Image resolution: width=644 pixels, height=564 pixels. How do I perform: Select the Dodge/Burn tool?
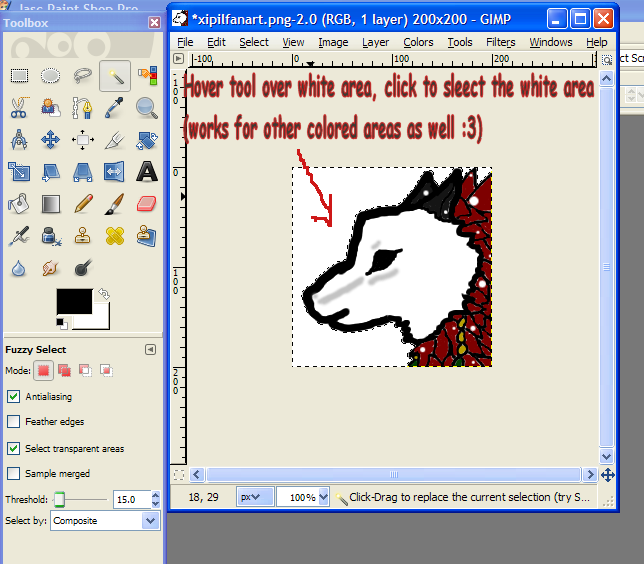(83, 268)
